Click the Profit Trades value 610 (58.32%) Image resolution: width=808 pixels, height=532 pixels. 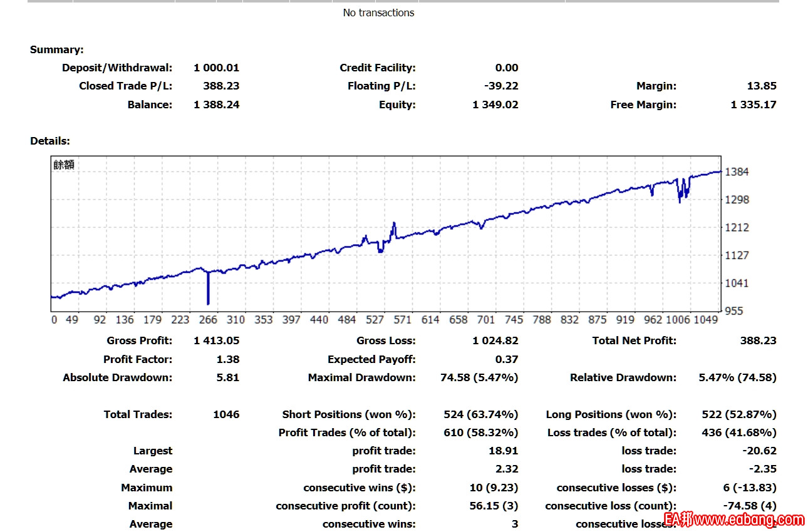[481, 432]
